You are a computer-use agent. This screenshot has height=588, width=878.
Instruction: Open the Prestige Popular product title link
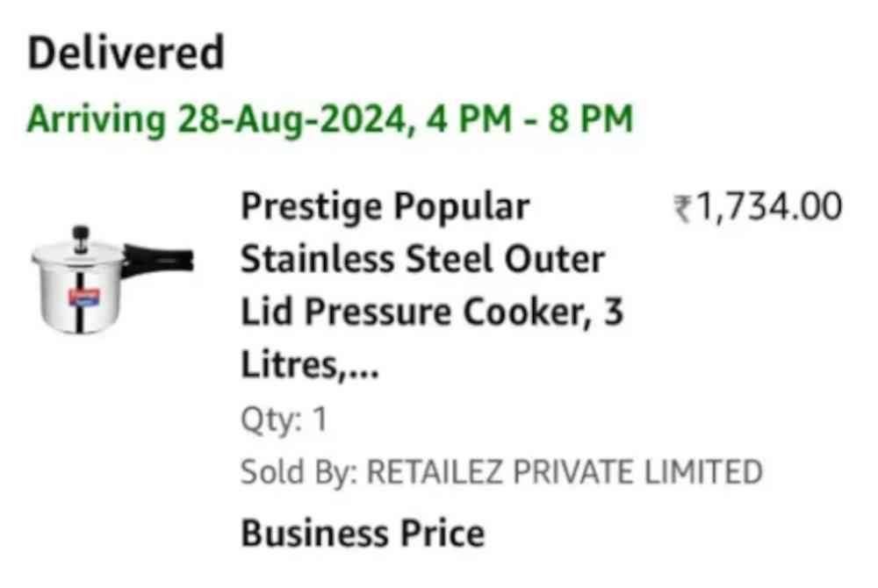(x=385, y=209)
